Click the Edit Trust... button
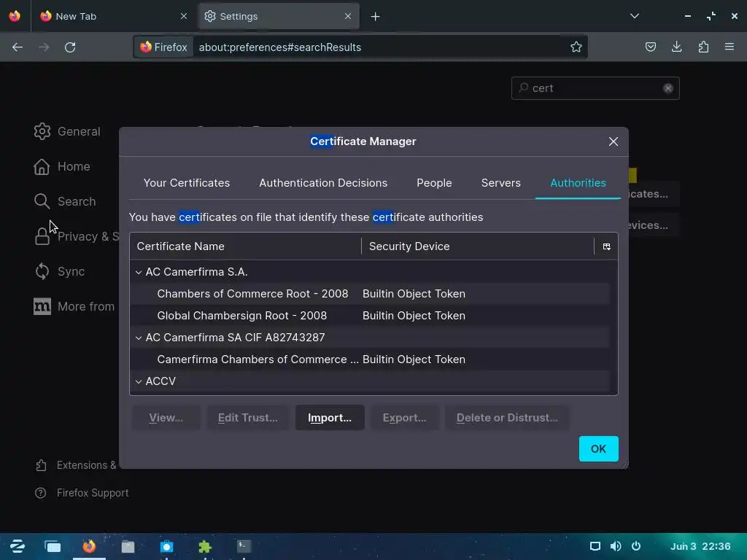This screenshot has width=747, height=560. click(248, 418)
